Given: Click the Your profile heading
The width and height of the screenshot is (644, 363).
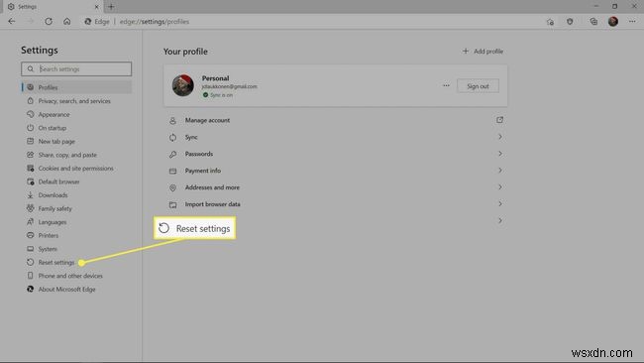Looking at the screenshot, I should [185, 52].
